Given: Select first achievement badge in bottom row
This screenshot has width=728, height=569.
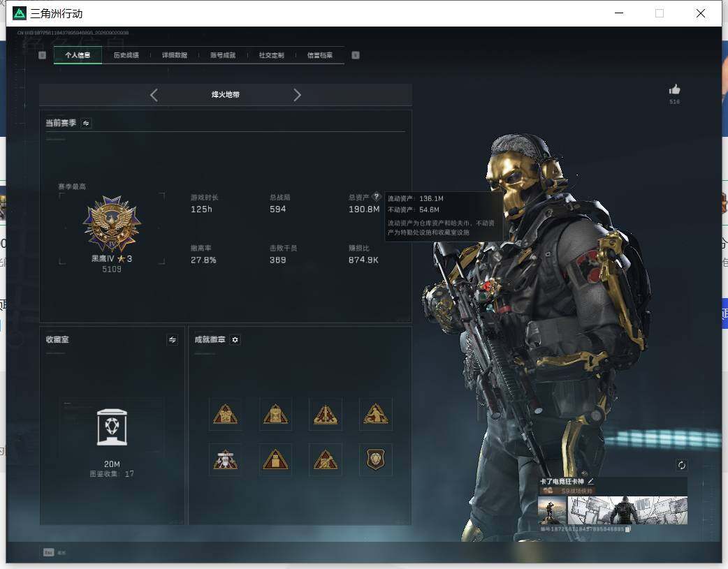Looking at the screenshot, I should pos(225,459).
